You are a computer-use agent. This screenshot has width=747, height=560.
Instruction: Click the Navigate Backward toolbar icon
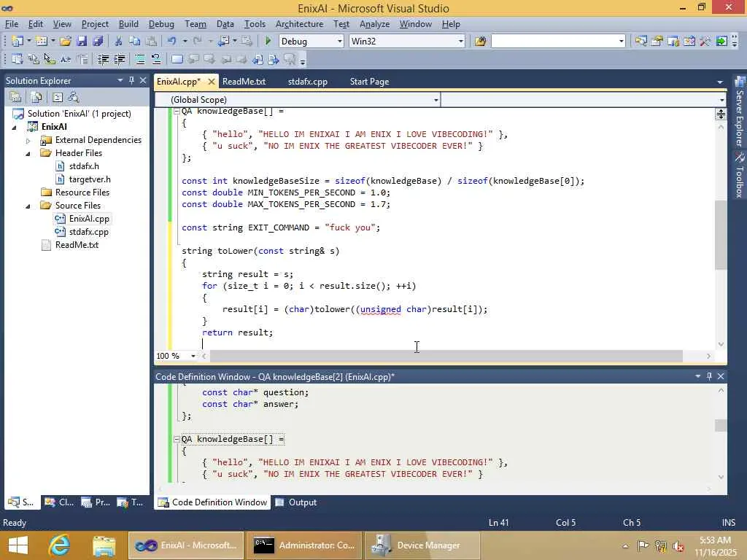pyautogui.click(x=223, y=42)
